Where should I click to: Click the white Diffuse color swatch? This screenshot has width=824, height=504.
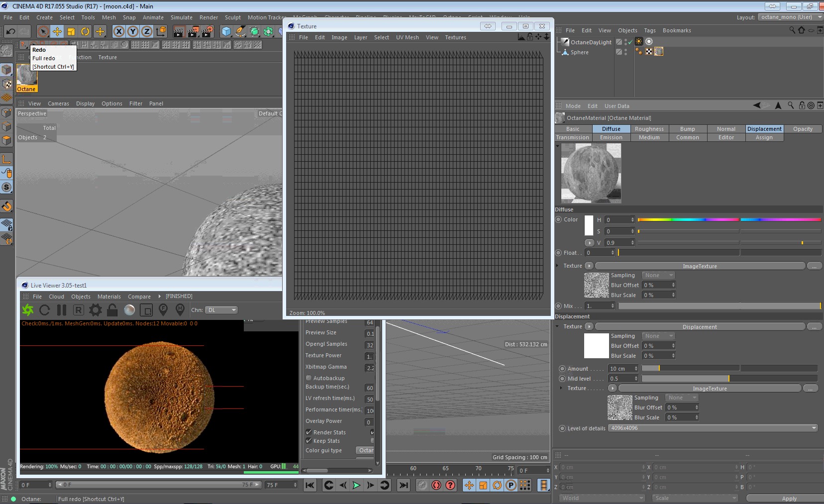(589, 225)
